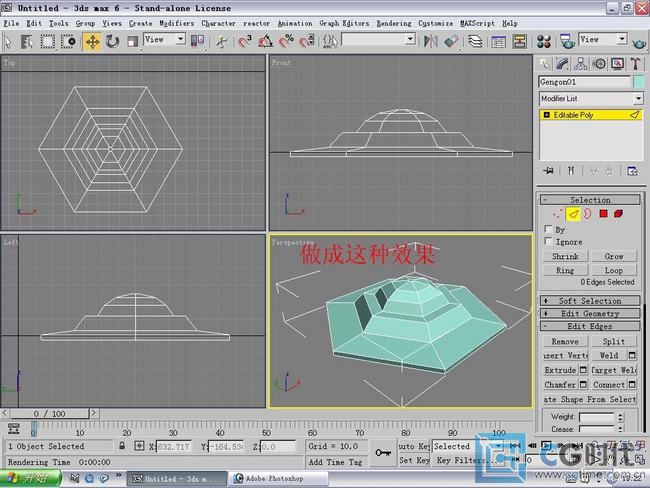Open Chamfer settings dialog box

click(x=583, y=385)
